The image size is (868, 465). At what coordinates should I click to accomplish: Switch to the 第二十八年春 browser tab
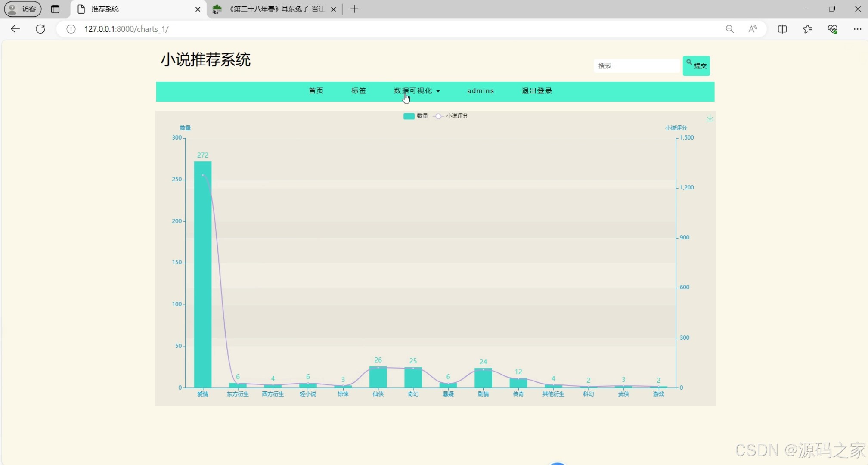276,9
